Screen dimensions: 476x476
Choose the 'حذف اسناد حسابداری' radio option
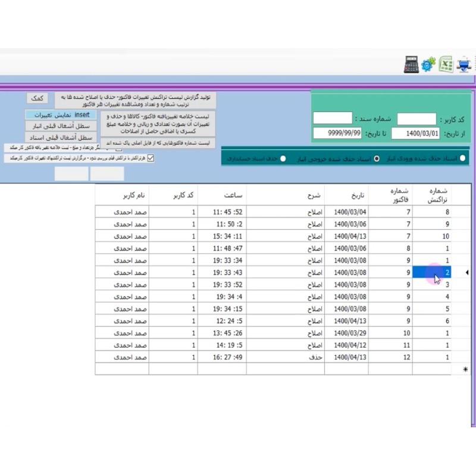[283, 159]
